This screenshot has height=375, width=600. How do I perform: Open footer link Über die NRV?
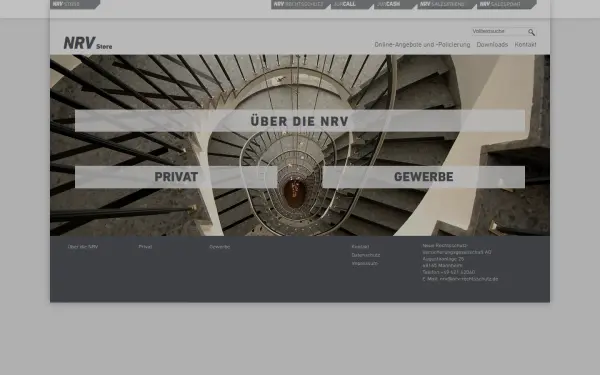click(x=83, y=247)
